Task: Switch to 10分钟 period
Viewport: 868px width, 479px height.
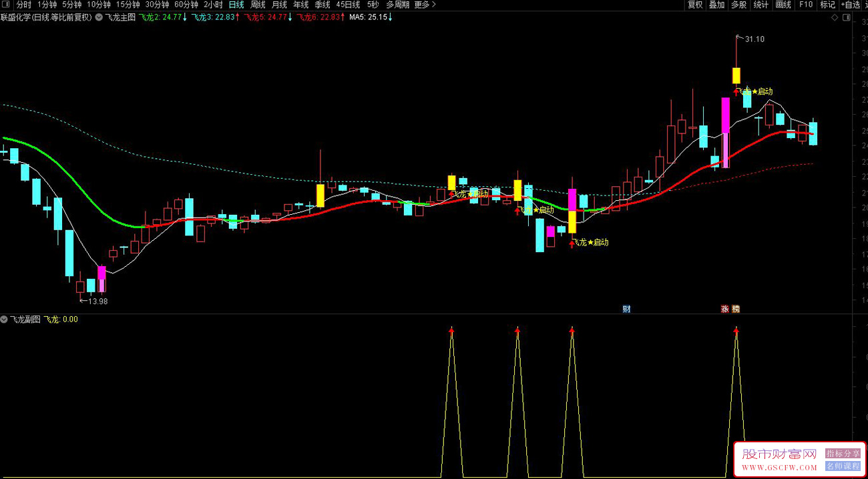Action: point(99,5)
